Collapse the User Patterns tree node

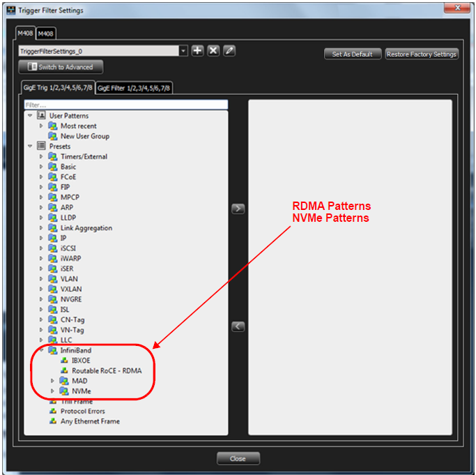click(30, 116)
